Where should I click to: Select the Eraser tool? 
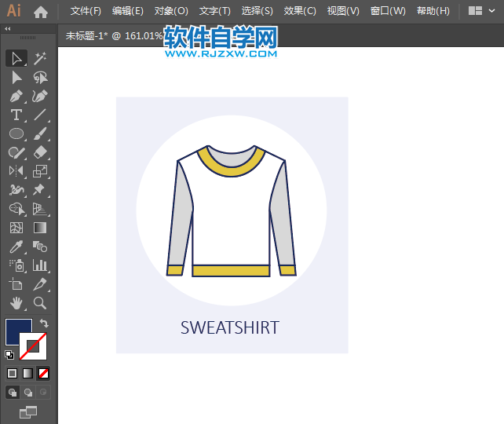coord(40,152)
